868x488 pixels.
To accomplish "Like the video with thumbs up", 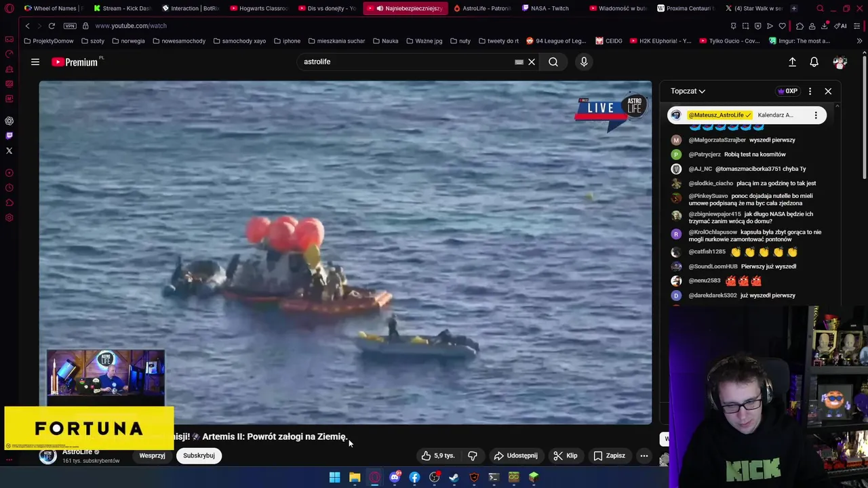I will tap(438, 455).
